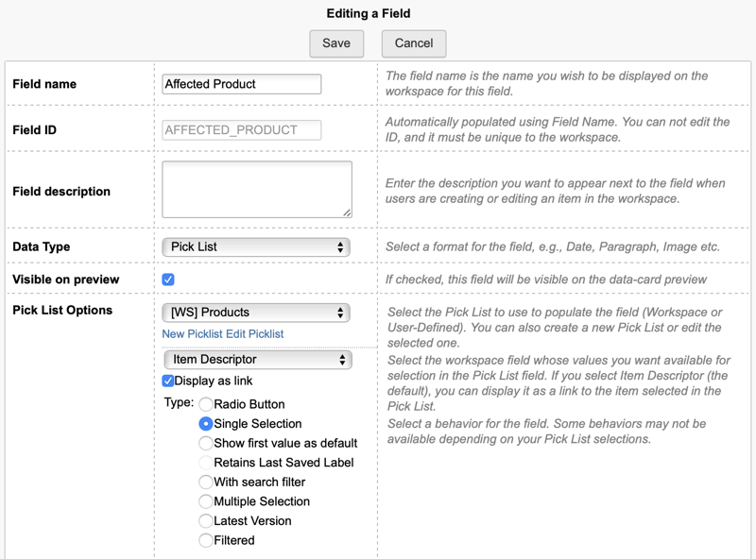
Task: Click the Retains Last Saved Label option
Action: [206, 463]
